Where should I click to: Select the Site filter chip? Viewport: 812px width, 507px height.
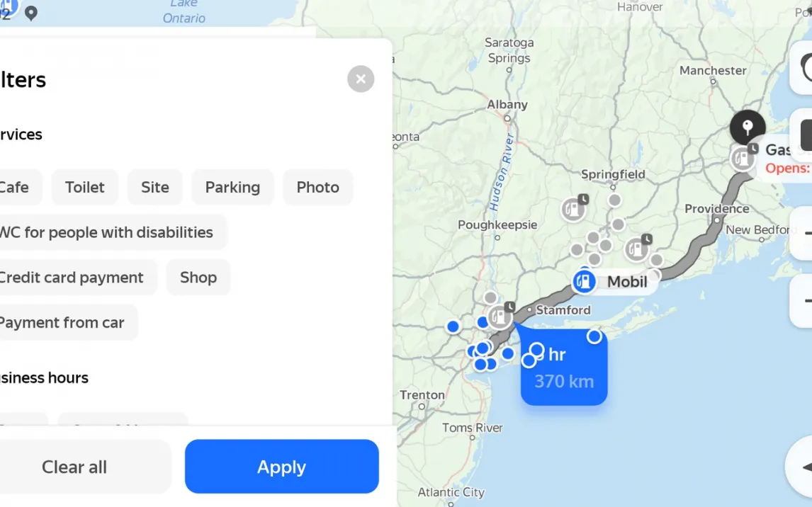click(155, 188)
